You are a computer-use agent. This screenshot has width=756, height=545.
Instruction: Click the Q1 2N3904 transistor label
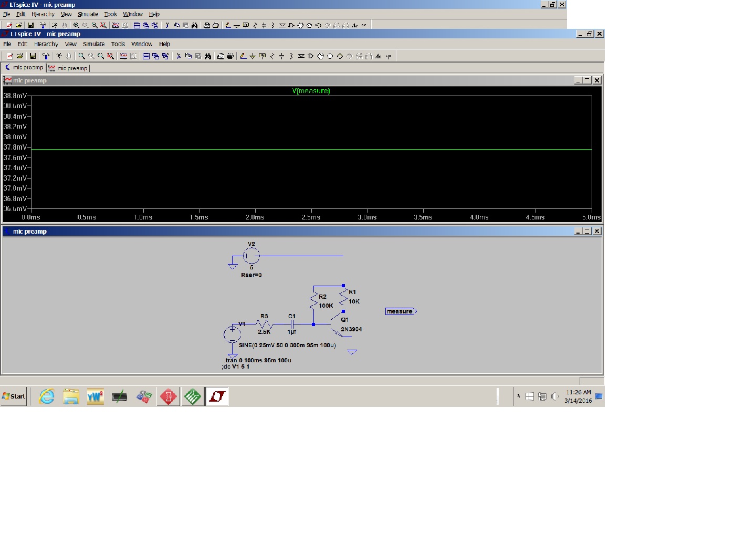click(x=351, y=324)
